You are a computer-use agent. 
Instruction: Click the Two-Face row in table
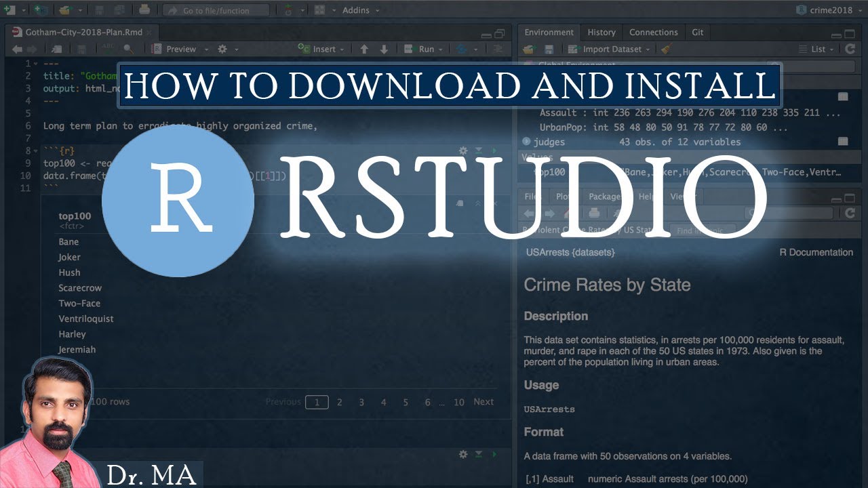click(79, 304)
